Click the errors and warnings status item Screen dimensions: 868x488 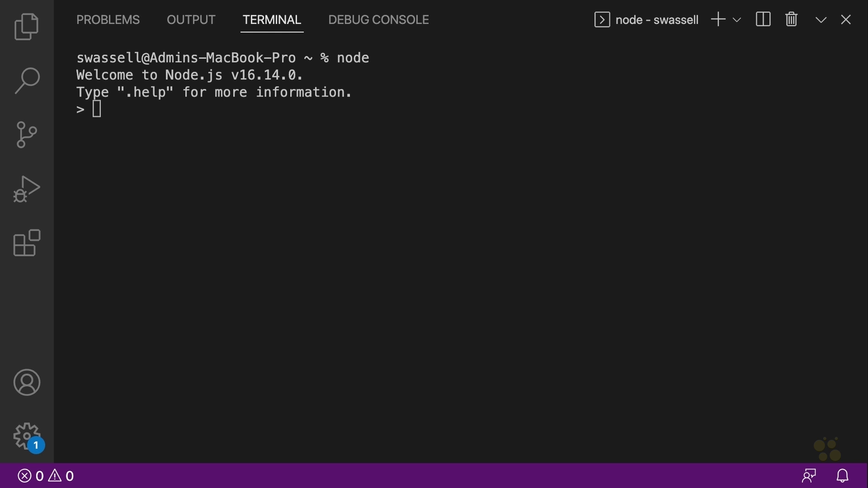pyautogui.click(x=46, y=476)
